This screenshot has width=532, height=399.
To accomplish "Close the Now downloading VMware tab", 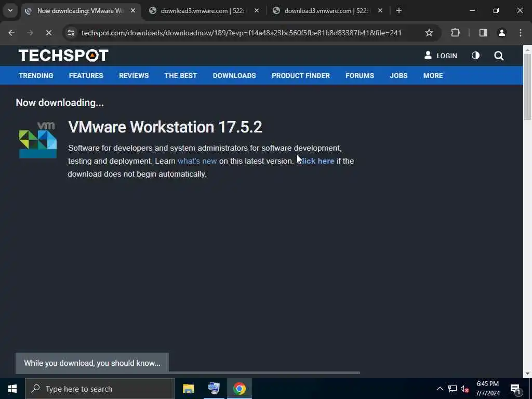I will click(133, 11).
